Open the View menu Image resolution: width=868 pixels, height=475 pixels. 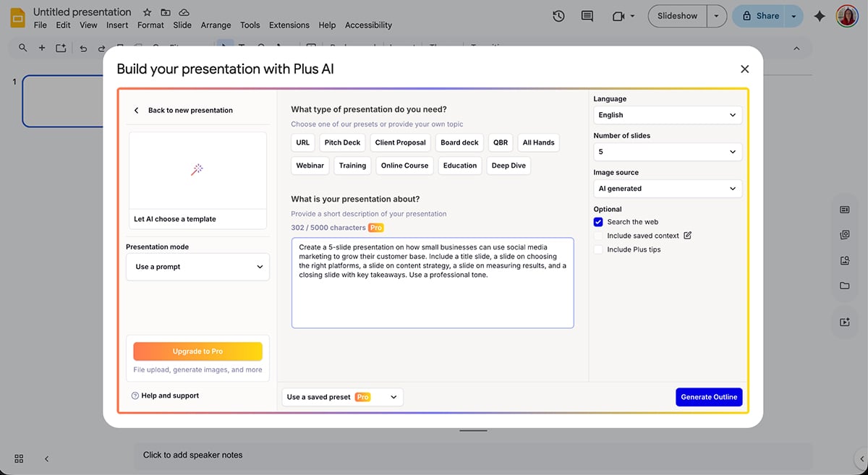pyautogui.click(x=88, y=25)
